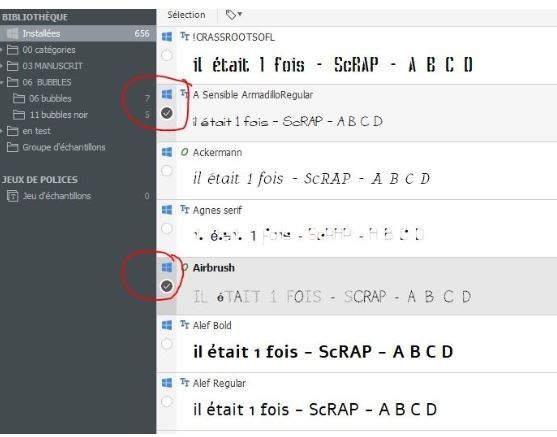This screenshot has width=557, height=437.
Task: Expand the 00 catégories folder
Action: [2, 50]
